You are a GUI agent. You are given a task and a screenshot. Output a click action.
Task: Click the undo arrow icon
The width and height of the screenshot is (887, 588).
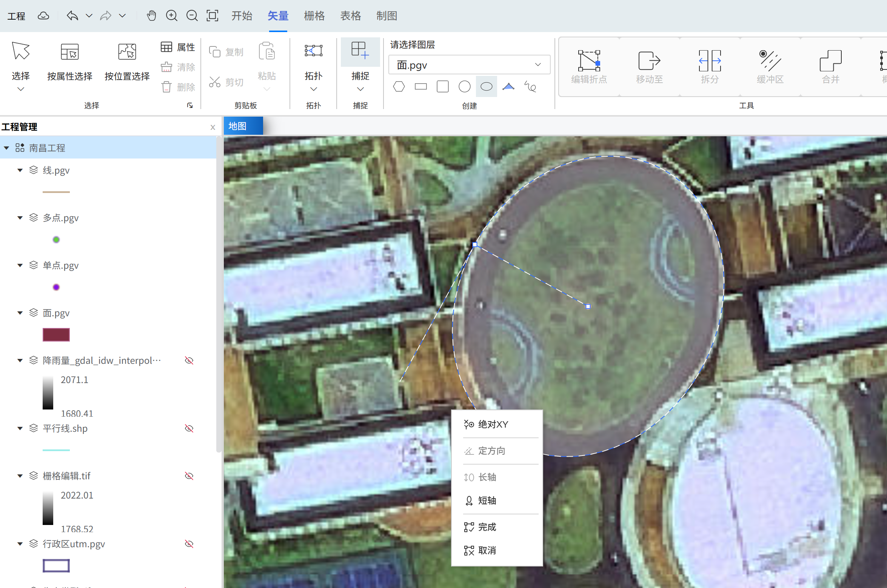[x=72, y=16]
